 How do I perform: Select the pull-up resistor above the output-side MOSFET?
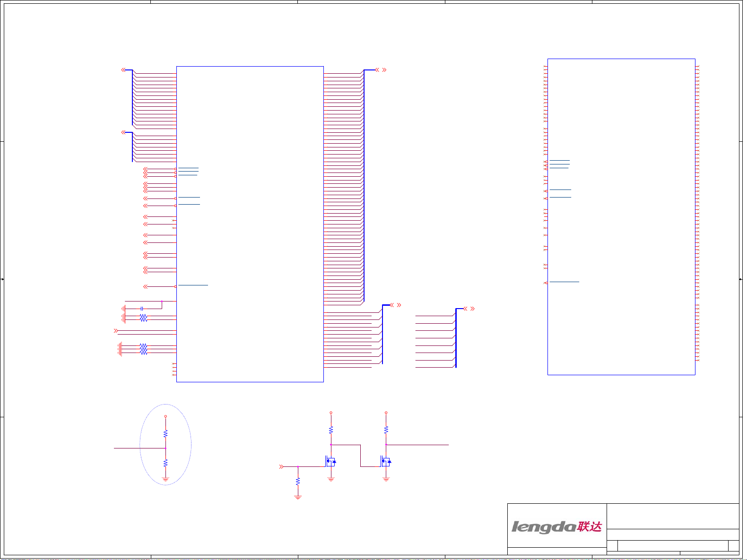pos(386,430)
